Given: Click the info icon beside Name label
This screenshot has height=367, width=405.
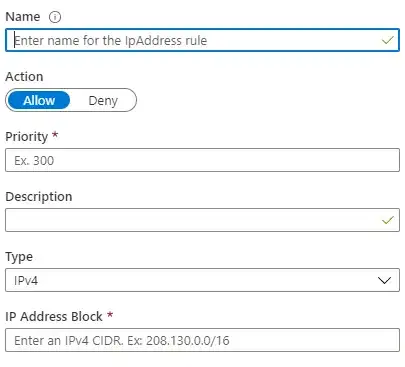Looking at the screenshot, I should tap(55, 17).
